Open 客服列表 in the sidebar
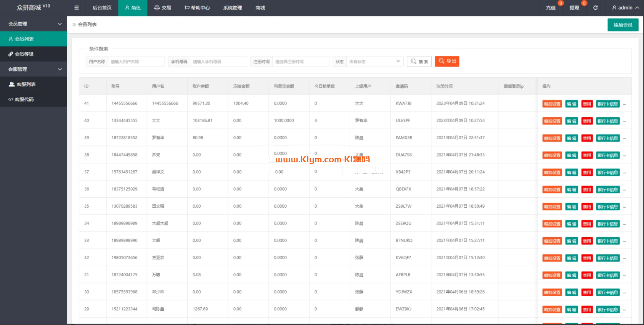The width and height of the screenshot is (644, 325). [25, 84]
